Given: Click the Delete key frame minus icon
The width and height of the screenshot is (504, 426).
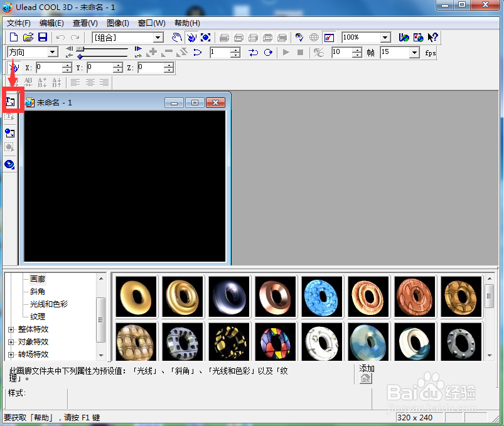Looking at the screenshot, I should (x=167, y=52).
